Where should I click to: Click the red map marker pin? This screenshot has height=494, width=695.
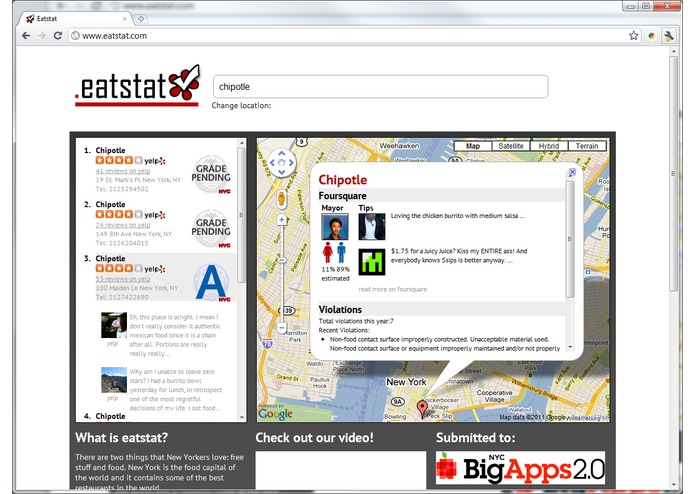(422, 408)
